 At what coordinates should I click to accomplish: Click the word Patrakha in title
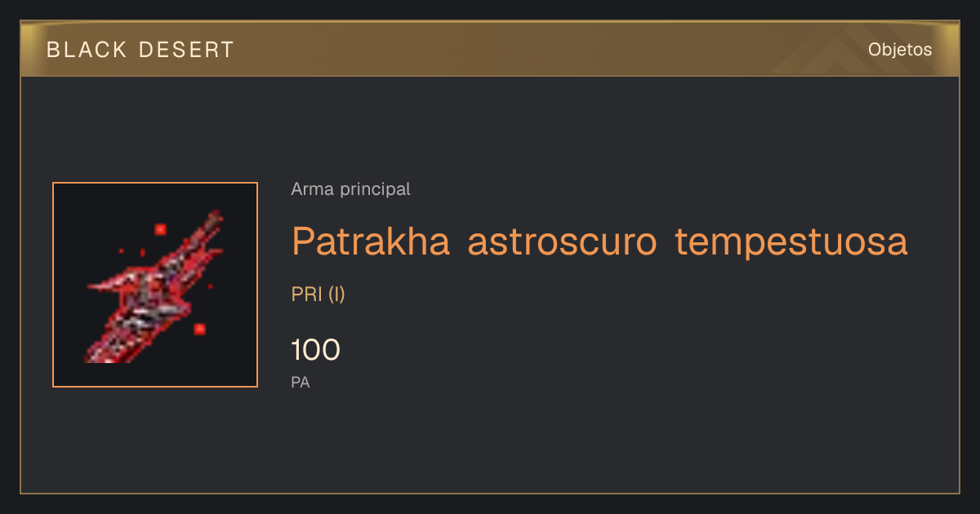371,241
